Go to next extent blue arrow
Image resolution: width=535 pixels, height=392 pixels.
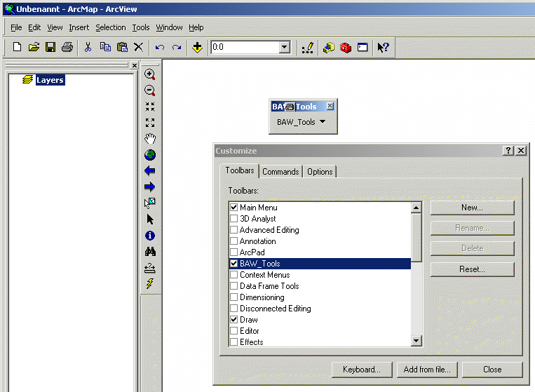tap(150, 187)
